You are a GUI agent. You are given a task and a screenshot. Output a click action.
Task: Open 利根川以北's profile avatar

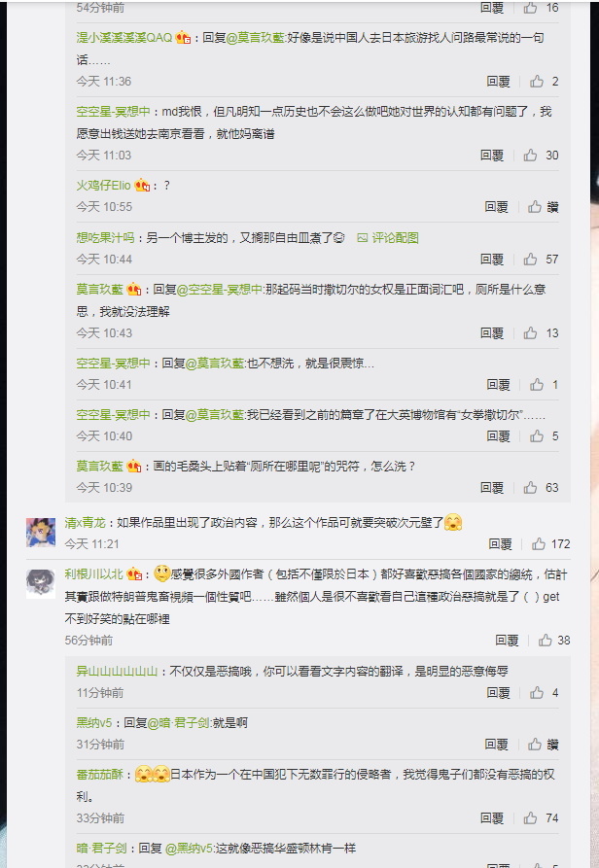41,583
